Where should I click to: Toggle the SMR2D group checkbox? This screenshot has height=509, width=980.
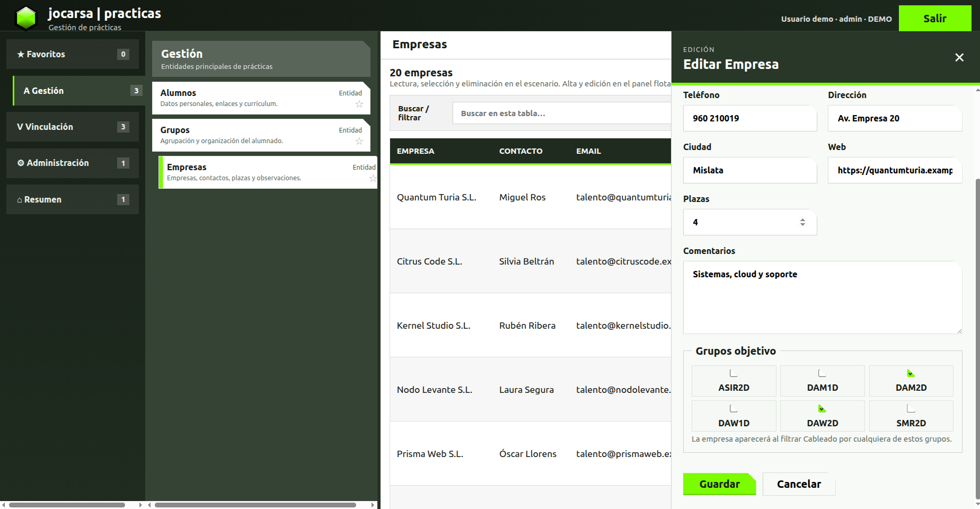(911, 409)
